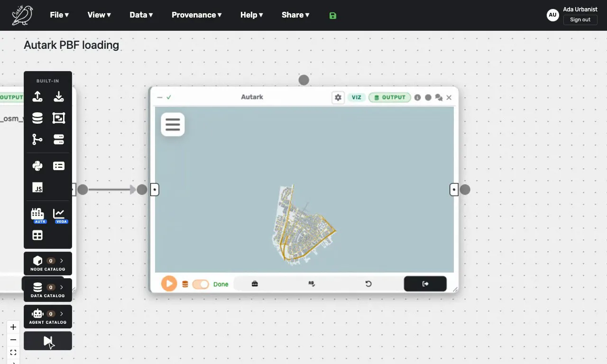Click the info icon in Autark header
Image resolution: width=607 pixels, height=364 pixels.
[417, 97]
